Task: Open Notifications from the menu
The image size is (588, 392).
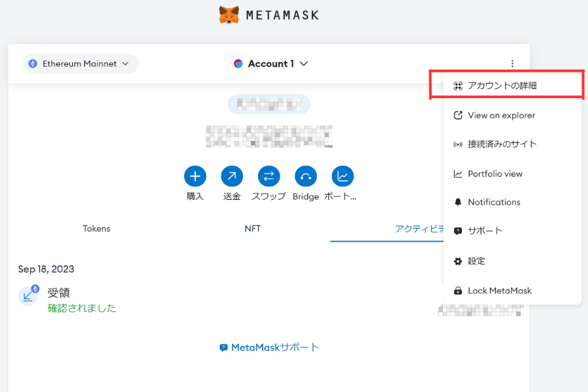Action: pyautogui.click(x=494, y=203)
